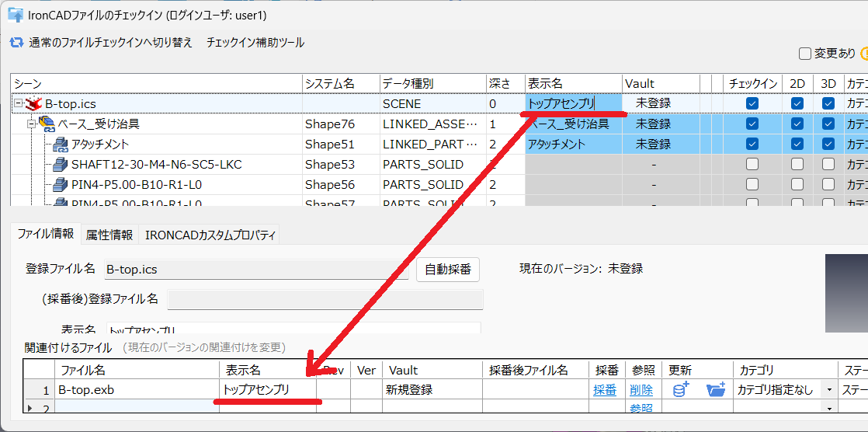Click the 削除 link in B-top.exb row
This screenshot has width=868, height=432.
641,390
